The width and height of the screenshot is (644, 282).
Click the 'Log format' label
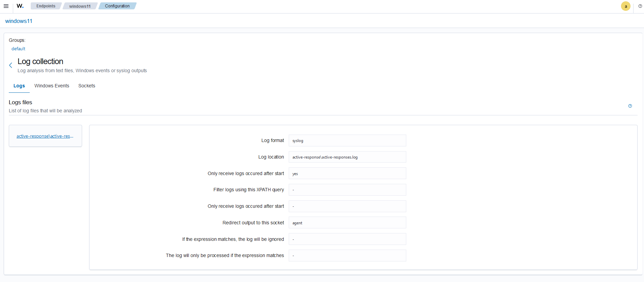click(273, 140)
